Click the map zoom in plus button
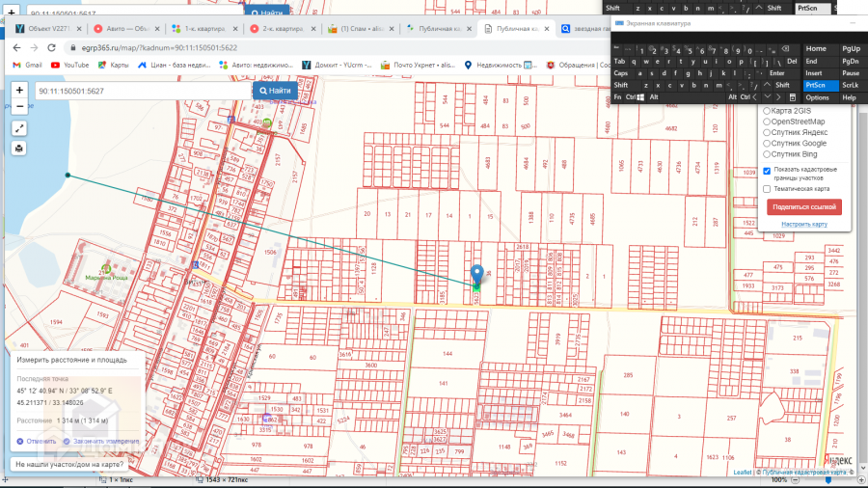The width and height of the screenshot is (868, 488). click(x=19, y=90)
